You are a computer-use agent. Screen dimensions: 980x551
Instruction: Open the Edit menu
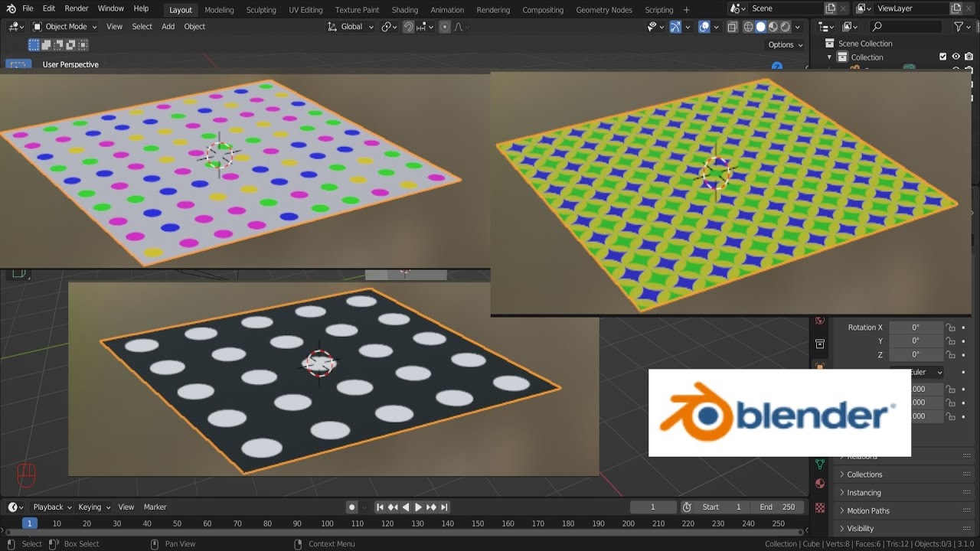48,9
